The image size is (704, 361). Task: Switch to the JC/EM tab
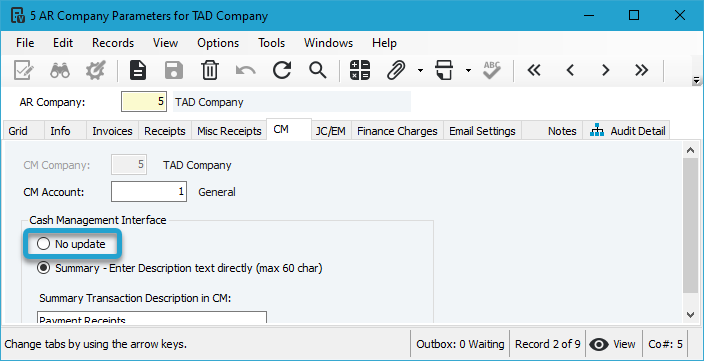(x=330, y=131)
